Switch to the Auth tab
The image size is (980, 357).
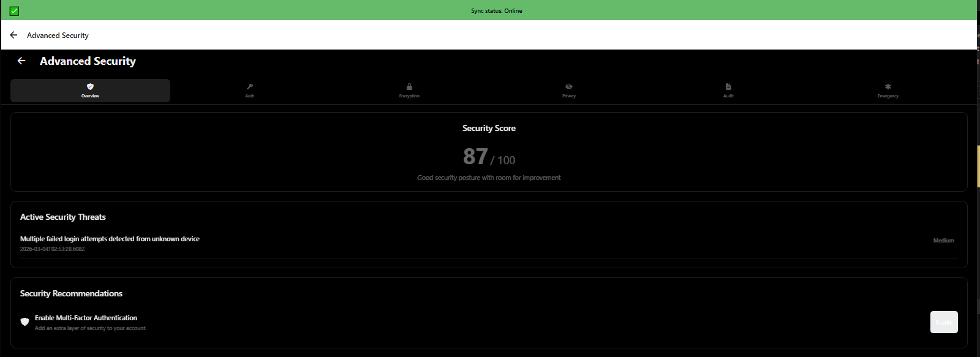coord(250,91)
